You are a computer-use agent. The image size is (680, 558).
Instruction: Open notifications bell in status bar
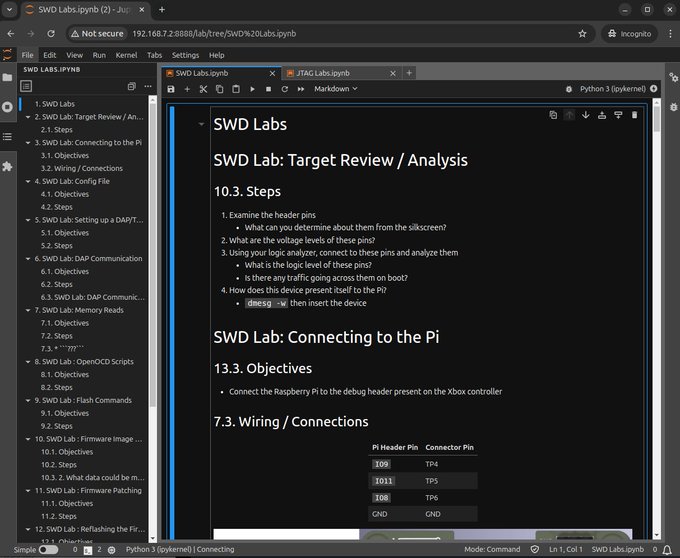click(667, 549)
